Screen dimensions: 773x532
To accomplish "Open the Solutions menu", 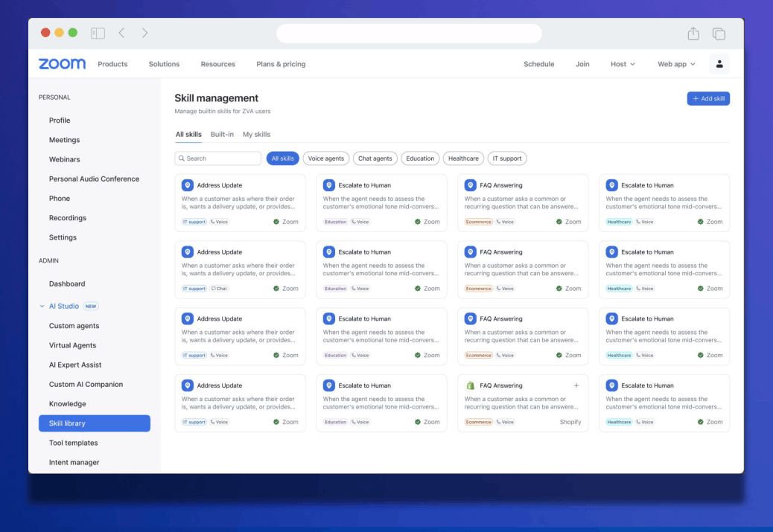I will click(x=164, y=64).
